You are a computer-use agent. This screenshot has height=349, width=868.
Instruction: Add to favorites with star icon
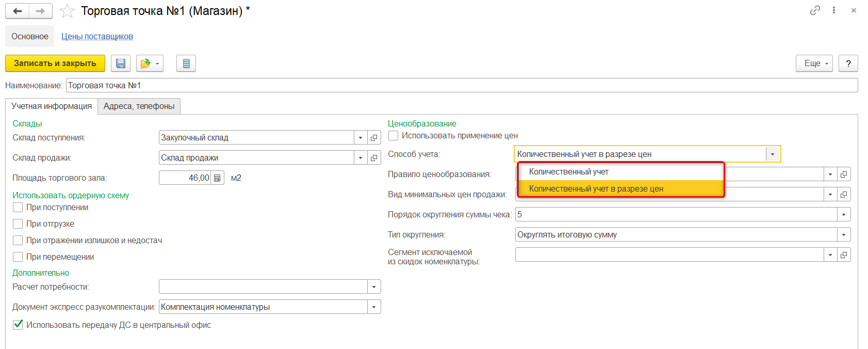[67, 11]
